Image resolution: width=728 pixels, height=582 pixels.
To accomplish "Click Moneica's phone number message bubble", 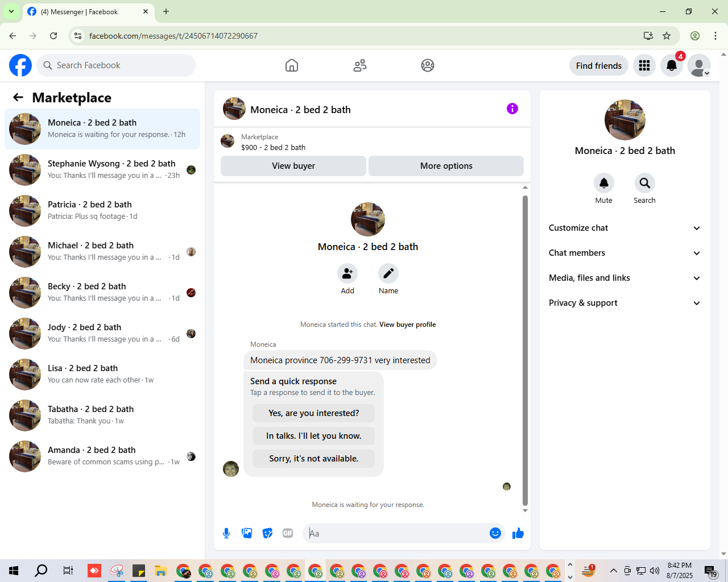I will [340, 360].
